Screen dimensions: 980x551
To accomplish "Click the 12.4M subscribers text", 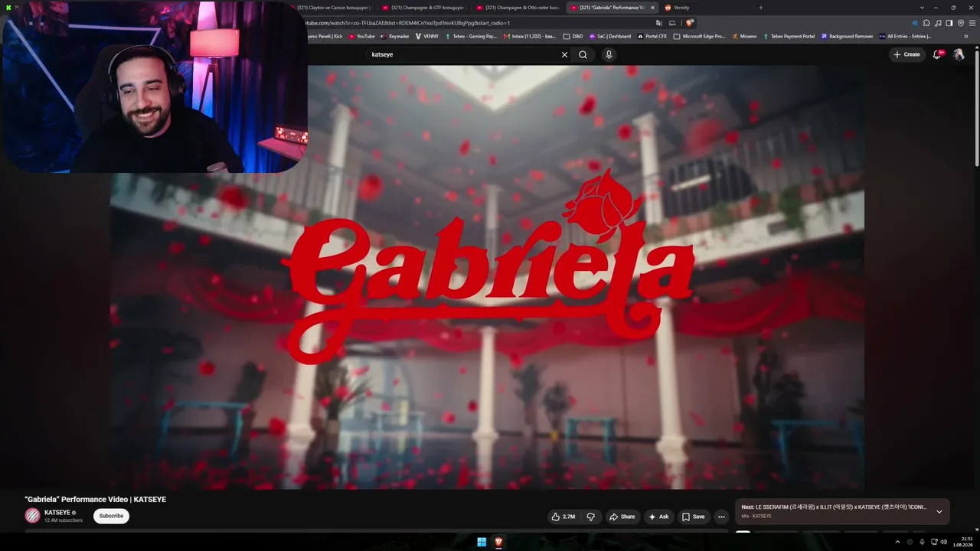I will coord(64,520).
